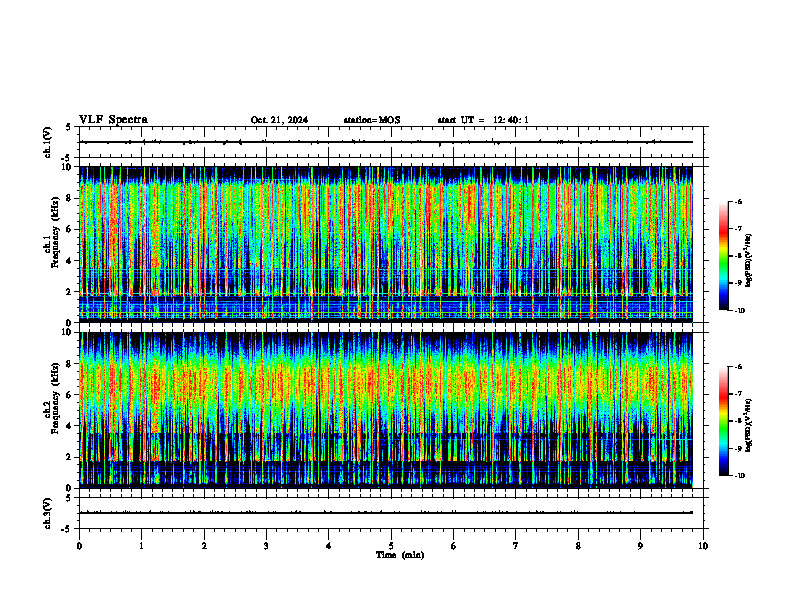Click the "-8" label on ch.2 colour bar

(x=738, y=421)
